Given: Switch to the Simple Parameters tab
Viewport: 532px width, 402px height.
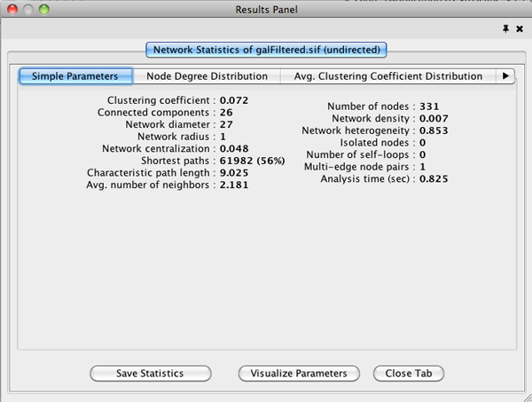Looking at the screenshot, I should 75,76.
